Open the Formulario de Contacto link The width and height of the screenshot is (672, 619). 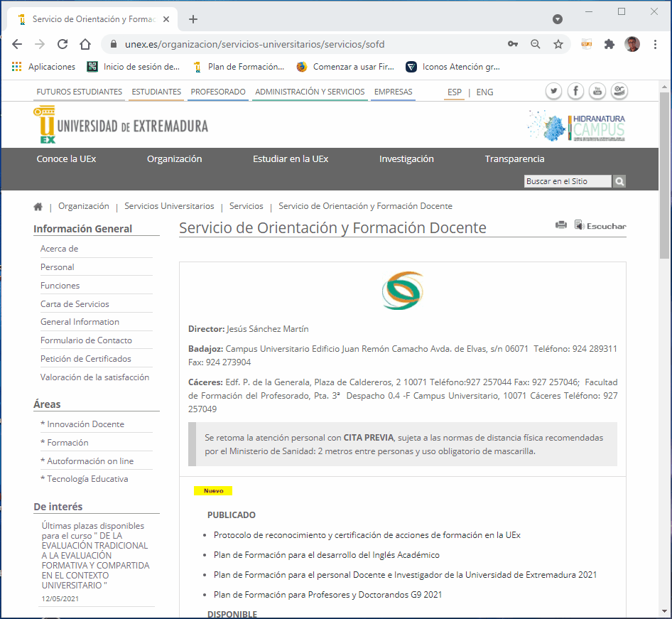tap(86, 340)
